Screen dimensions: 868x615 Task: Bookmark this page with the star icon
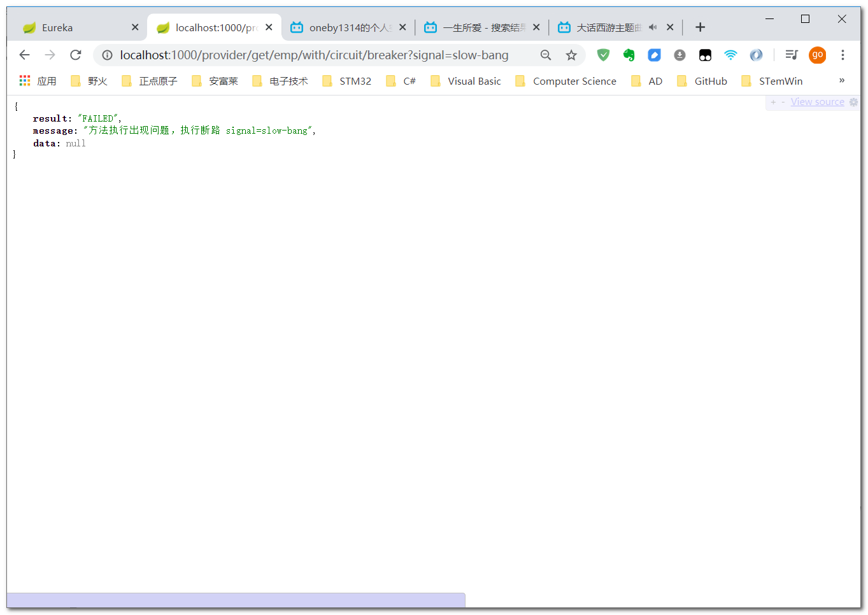571,55
